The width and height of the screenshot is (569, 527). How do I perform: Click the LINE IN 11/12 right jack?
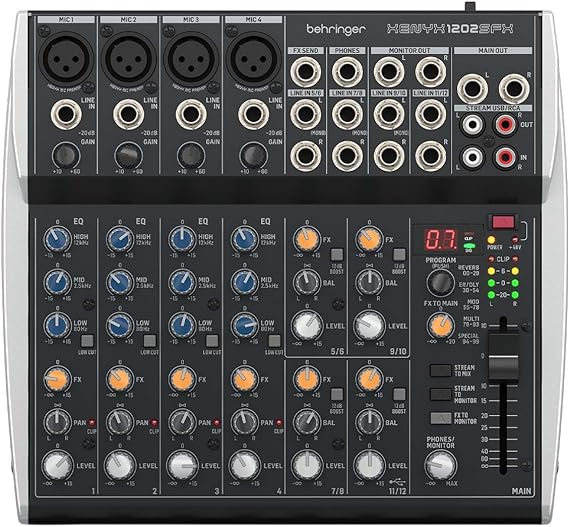[x=430, y=156]
